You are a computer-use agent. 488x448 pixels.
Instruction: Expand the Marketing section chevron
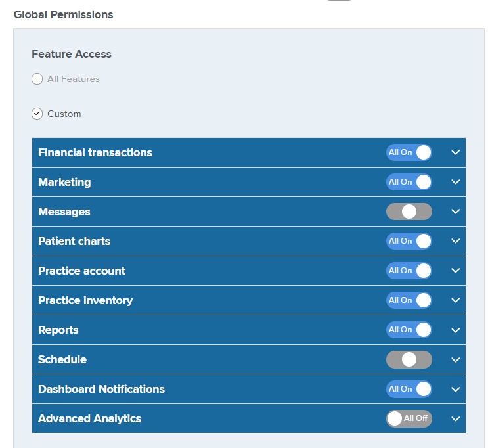(456, 182)
